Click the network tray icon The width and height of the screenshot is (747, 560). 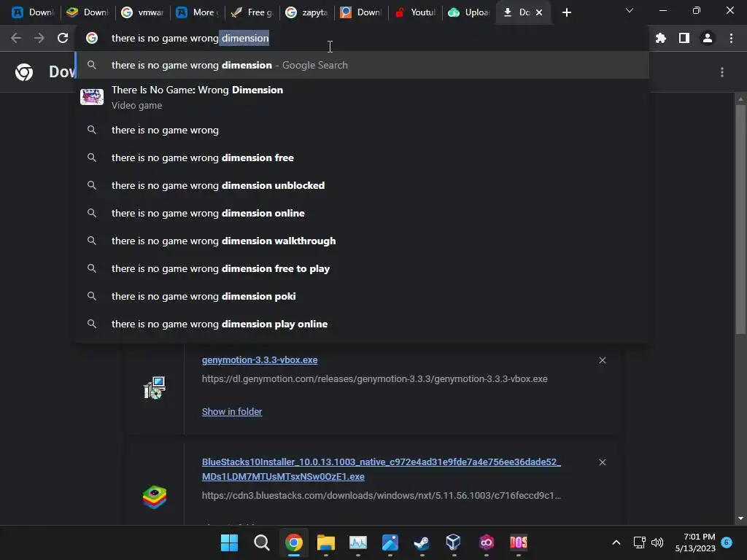click(x=639, y=542)
